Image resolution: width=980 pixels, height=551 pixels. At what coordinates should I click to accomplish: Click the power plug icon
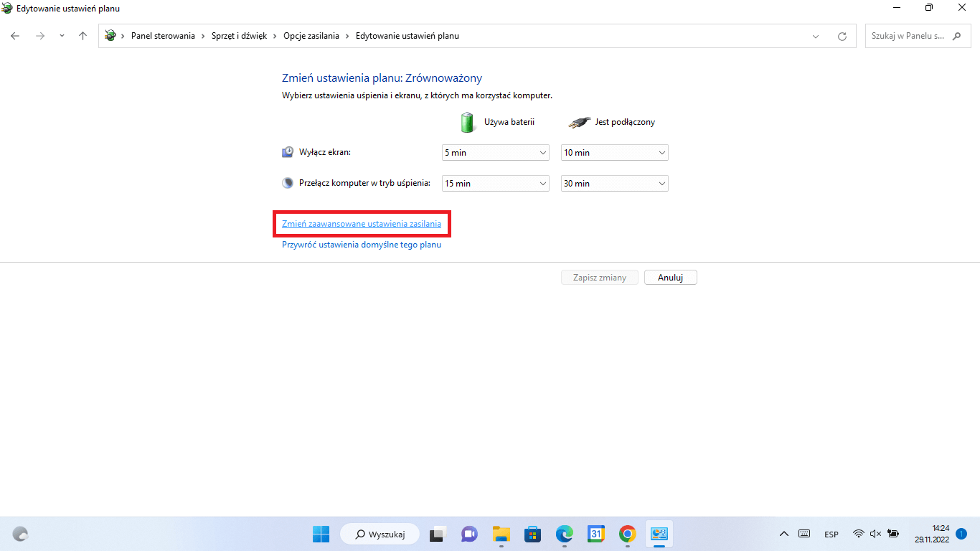point(578,123)
